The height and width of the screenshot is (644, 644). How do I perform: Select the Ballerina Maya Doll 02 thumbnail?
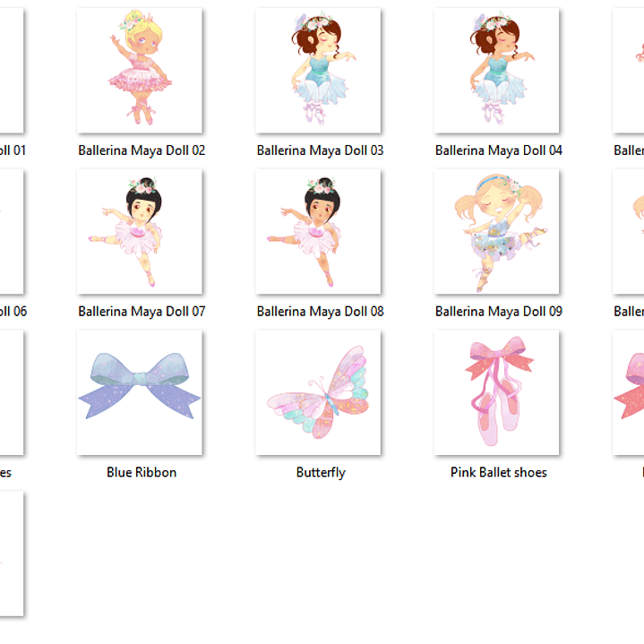click(x=140, y=71)
